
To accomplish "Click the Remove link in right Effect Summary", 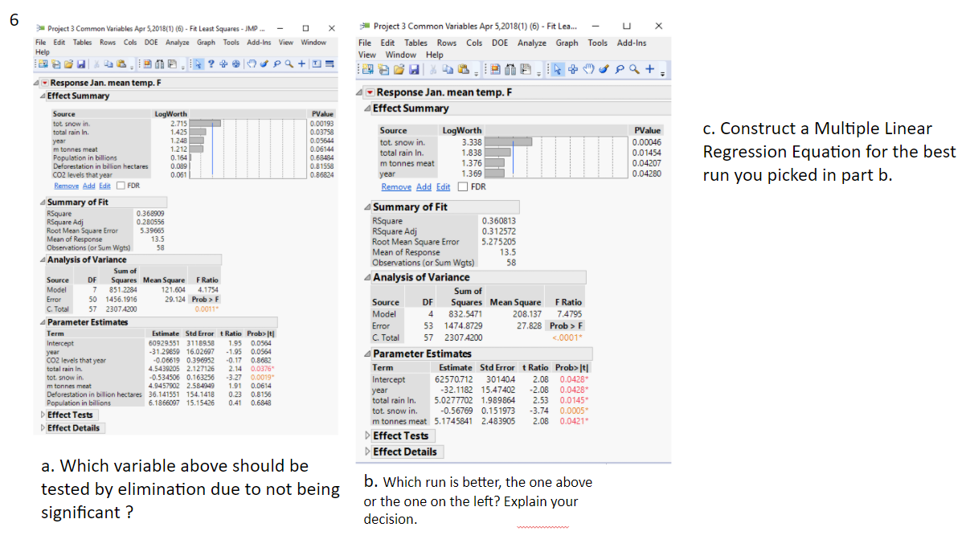I will point(396,187).
